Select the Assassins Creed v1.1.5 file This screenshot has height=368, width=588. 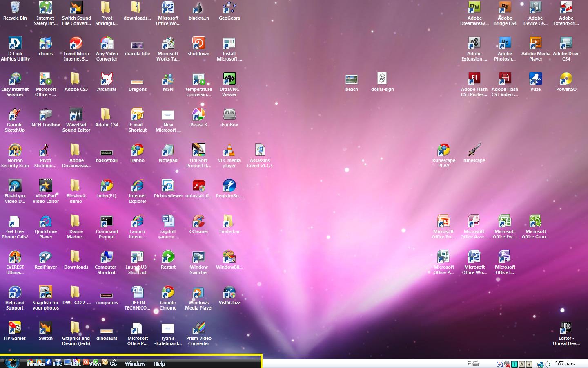pos(260,156)
